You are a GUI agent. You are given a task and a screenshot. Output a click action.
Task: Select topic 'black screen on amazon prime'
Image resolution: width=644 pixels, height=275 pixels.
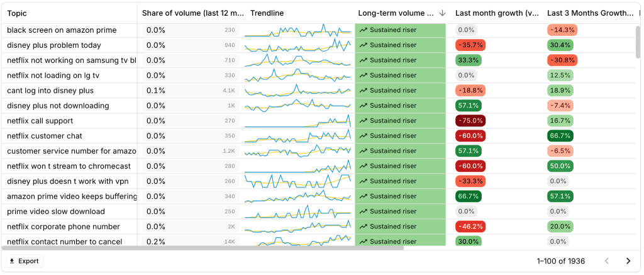click(x=62, y=30)
